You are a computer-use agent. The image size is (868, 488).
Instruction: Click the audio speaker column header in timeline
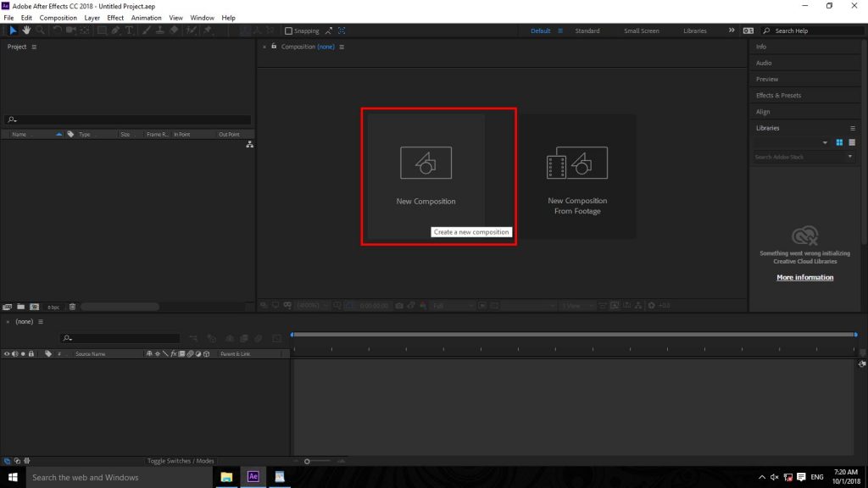(15, 353)
